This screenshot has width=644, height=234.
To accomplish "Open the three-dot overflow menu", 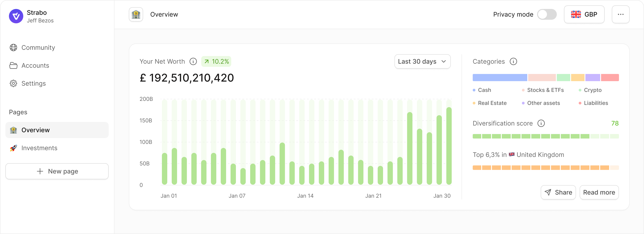I will (621, 14).
